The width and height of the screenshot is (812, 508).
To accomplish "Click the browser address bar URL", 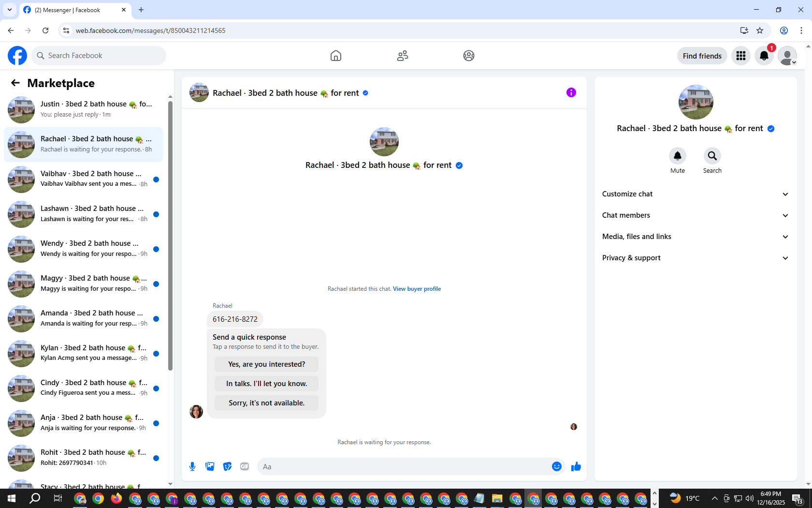I will [150, 30].
